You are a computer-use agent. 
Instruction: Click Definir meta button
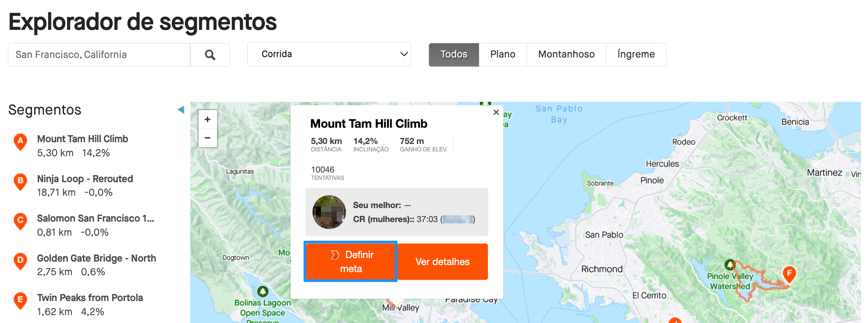tap(351, 262)
